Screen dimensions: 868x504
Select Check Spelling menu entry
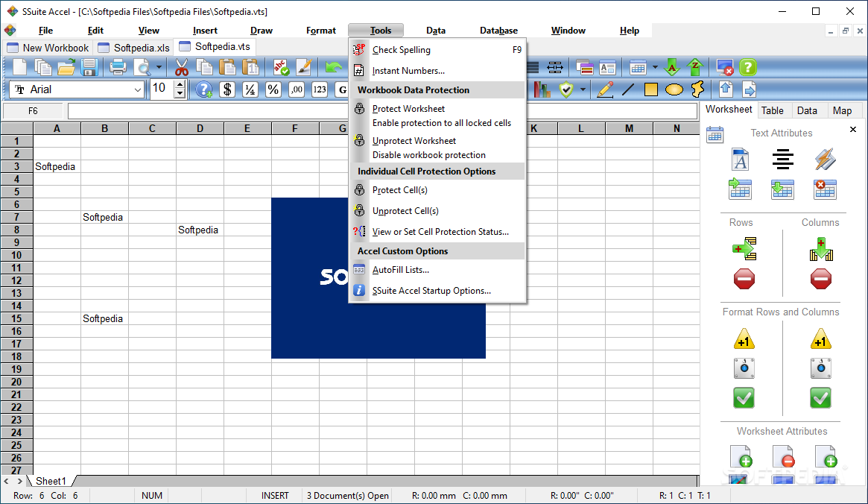coord(437,50)
